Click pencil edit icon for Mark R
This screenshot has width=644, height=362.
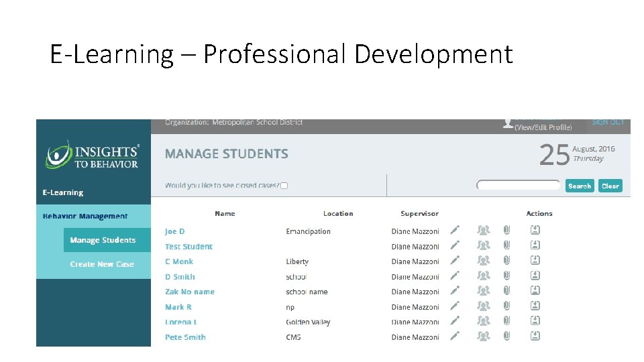[455, 306]
